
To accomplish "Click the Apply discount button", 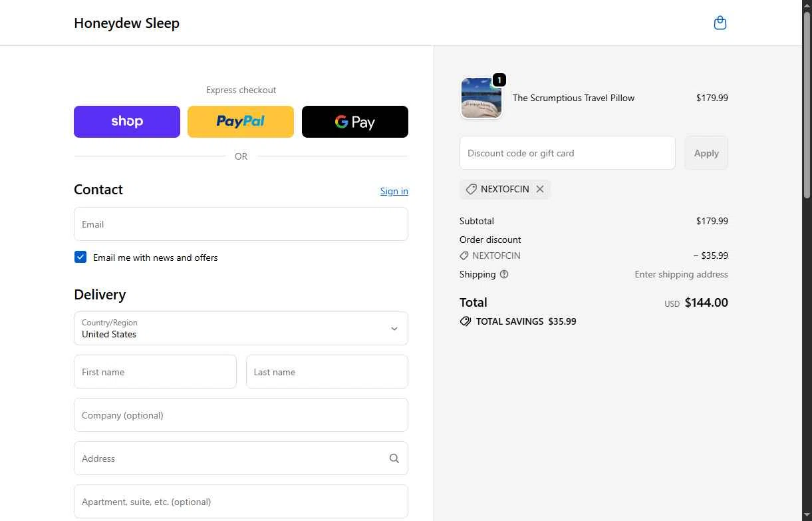I will pyautogui.click(x=706, y=153).
